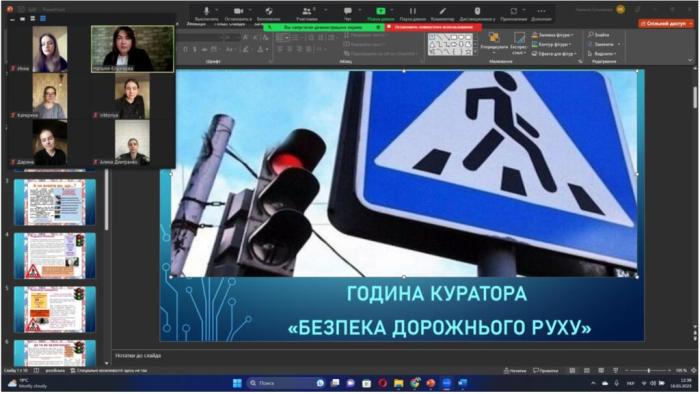This screenshot has height=394, width=700.
Task: Pause the screen share
Action: 413,11
